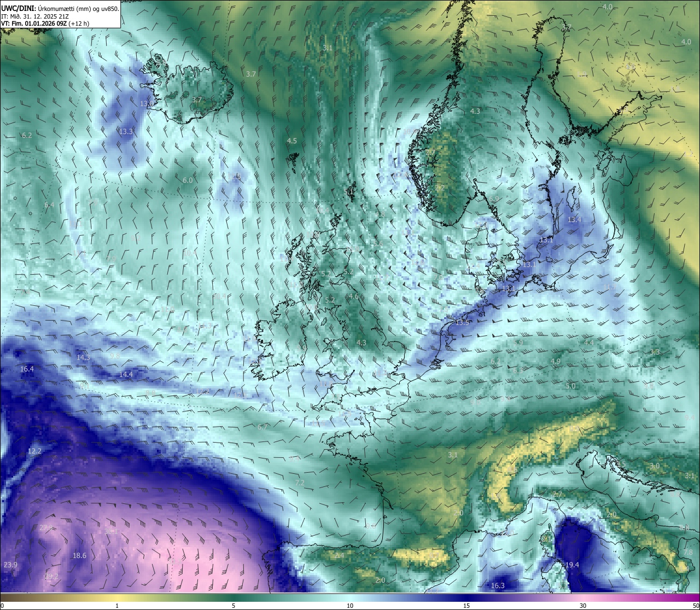Click the 0 tick on the colour scale
This screenshot has width=700, height=610.
tap(2, 606)
